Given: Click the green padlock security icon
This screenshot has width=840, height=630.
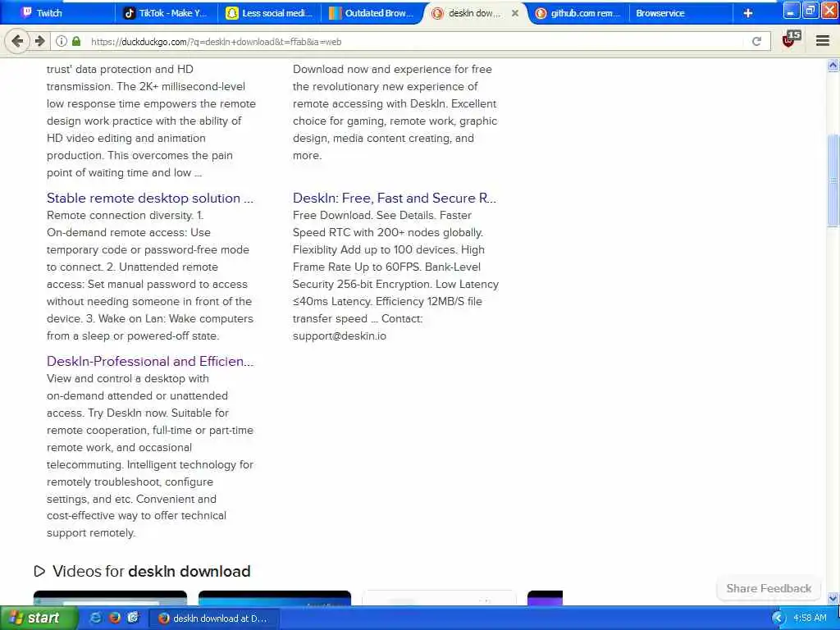Looking at the screenshot, I should coord(76,41).
